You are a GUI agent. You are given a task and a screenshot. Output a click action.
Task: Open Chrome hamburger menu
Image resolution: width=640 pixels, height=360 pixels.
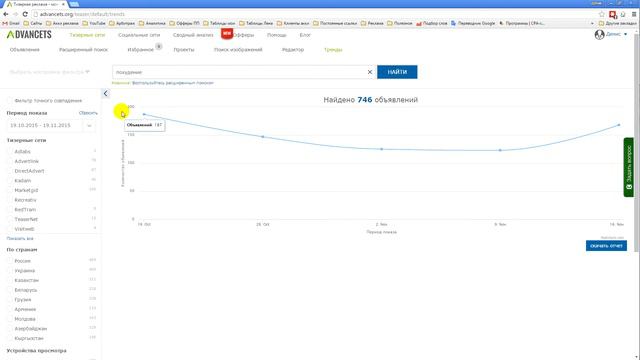point(634,14)
